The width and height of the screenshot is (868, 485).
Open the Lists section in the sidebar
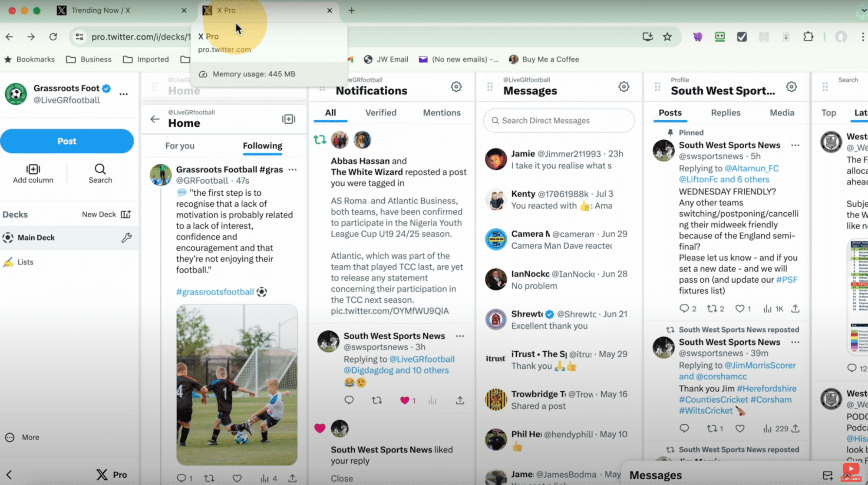pos(26,262)
